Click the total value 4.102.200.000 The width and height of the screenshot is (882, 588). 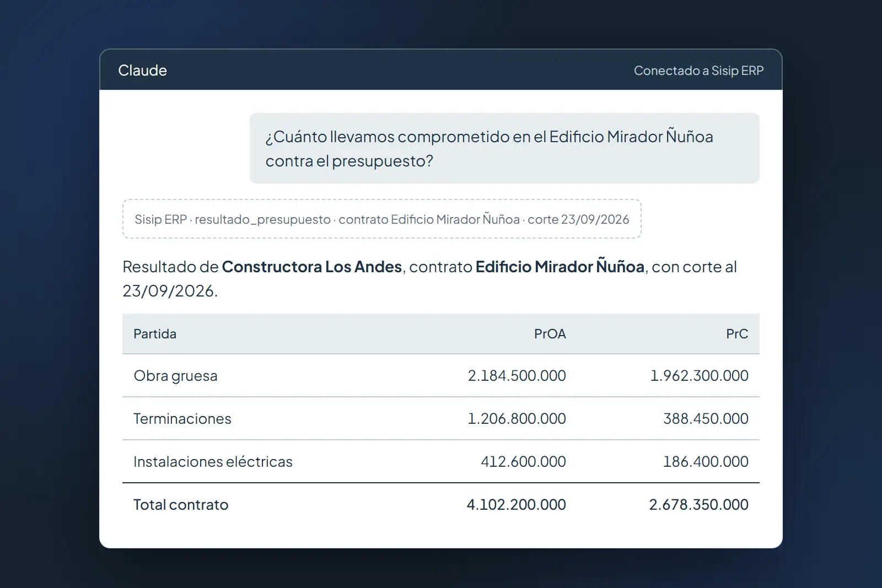coord(516,505)
